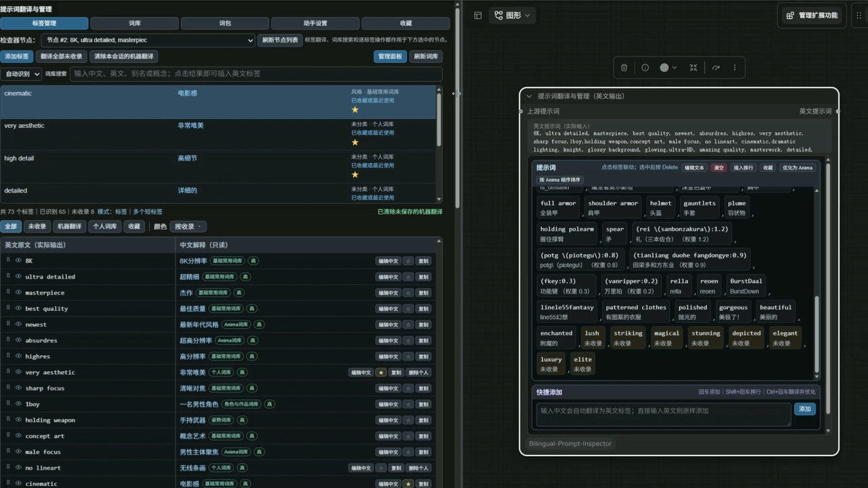Screen dimensions: 868x488
Task: Select the 未收录 filter tab
Action: click(x=37, y=226)
